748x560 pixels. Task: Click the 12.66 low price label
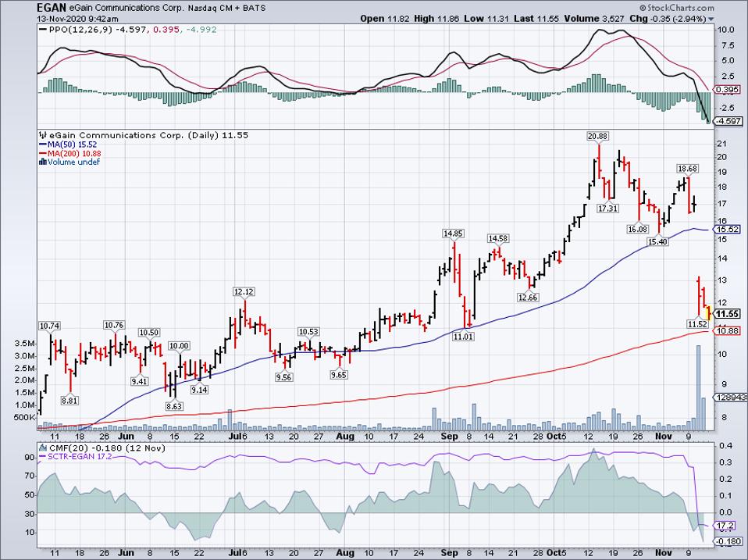point(528,297)
